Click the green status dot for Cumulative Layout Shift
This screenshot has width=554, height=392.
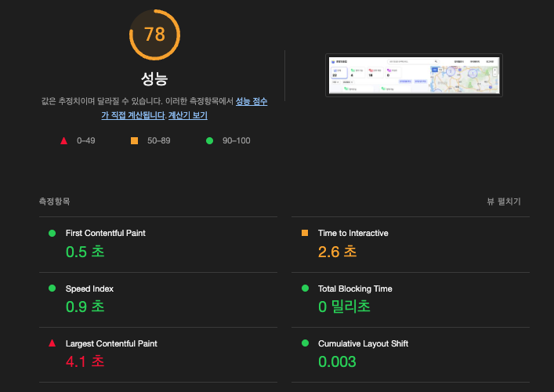(x=306, y=343)
